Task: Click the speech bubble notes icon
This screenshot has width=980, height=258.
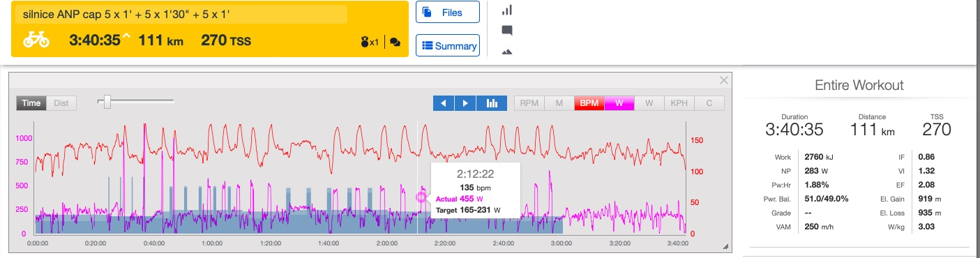Action: click(x=507, y=31)
